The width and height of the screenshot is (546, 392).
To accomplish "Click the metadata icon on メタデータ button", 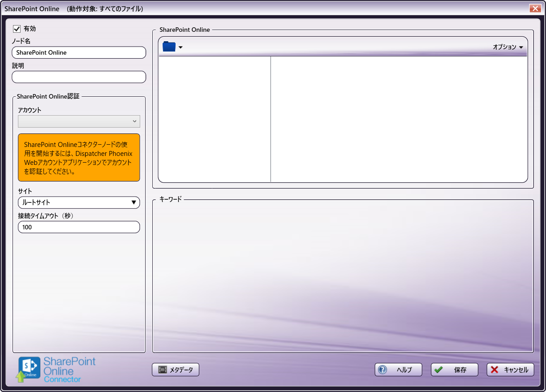I will [x=163, y=370].
